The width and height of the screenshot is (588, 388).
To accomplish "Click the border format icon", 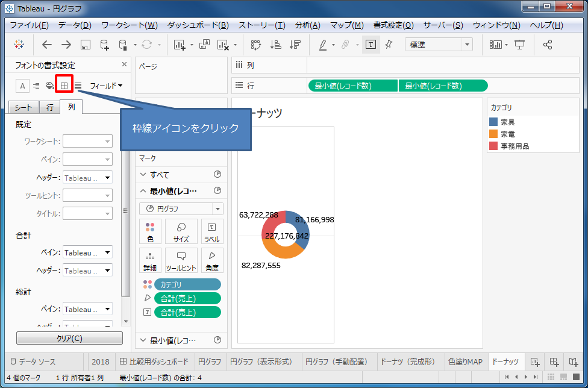I will pos(63,86).
